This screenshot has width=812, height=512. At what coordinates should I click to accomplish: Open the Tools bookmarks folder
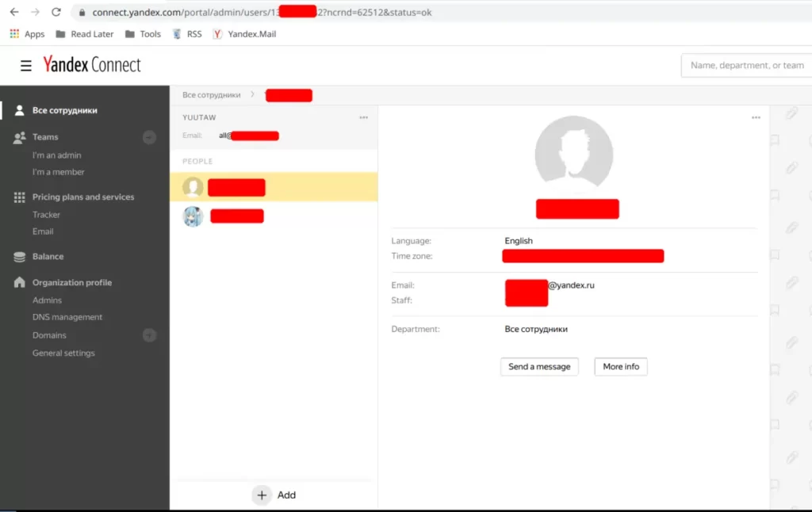pos(144,34)
